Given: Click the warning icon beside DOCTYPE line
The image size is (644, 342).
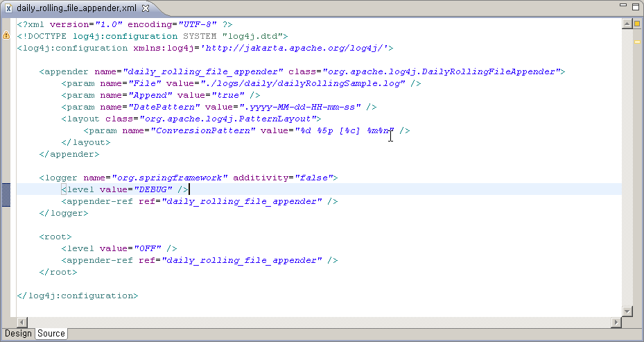Looking at the screenshot, I should click(6, 35).
